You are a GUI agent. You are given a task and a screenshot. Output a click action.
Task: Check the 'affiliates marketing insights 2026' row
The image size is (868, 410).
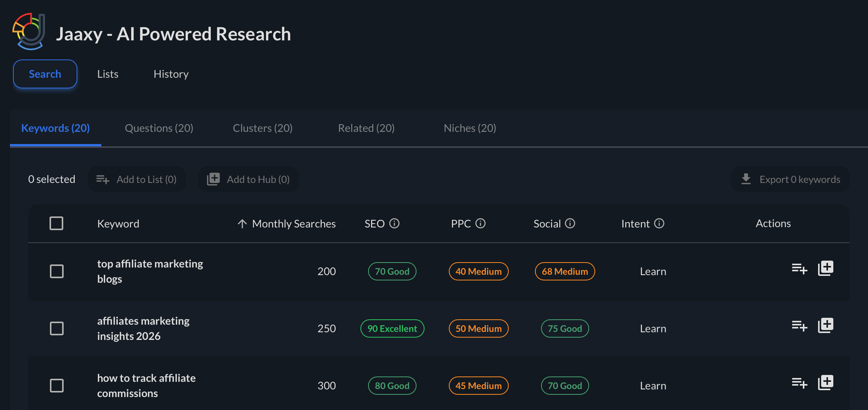(57, 328)
